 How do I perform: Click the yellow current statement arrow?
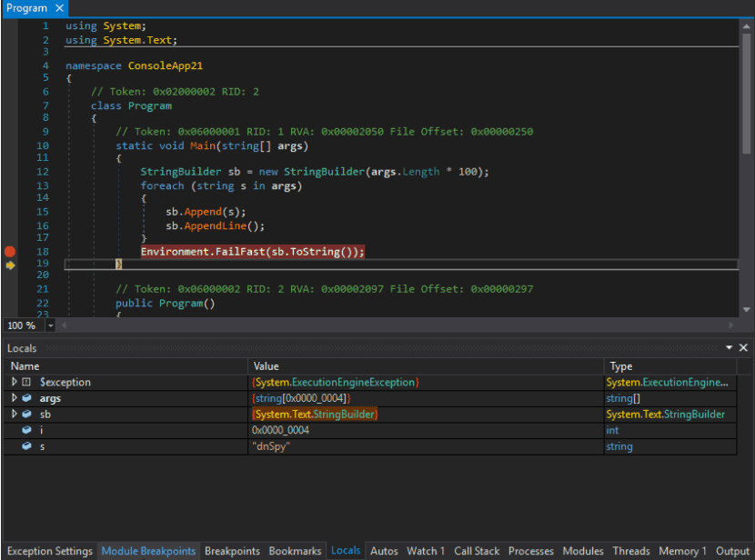(x=10, y=265)
